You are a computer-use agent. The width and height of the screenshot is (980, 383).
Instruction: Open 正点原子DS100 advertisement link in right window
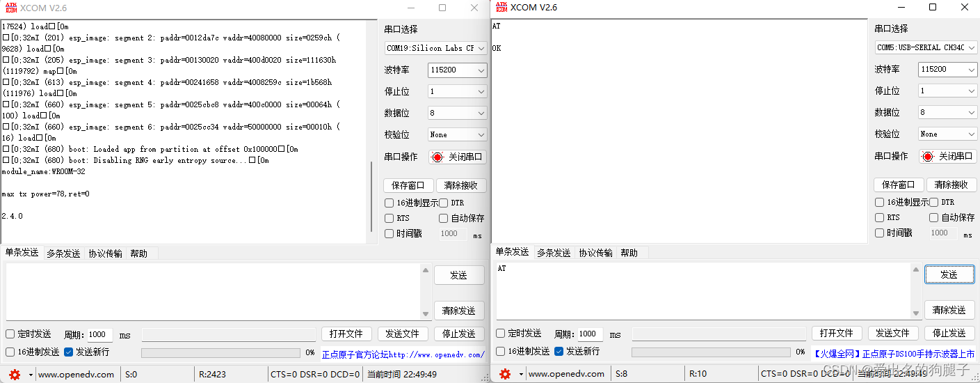click(x=894, y=354)
